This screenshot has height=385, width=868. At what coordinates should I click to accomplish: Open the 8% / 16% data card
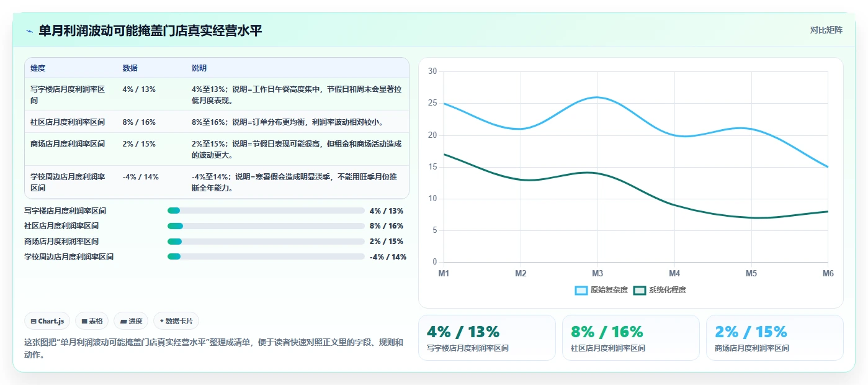click(x=631, y=338)
